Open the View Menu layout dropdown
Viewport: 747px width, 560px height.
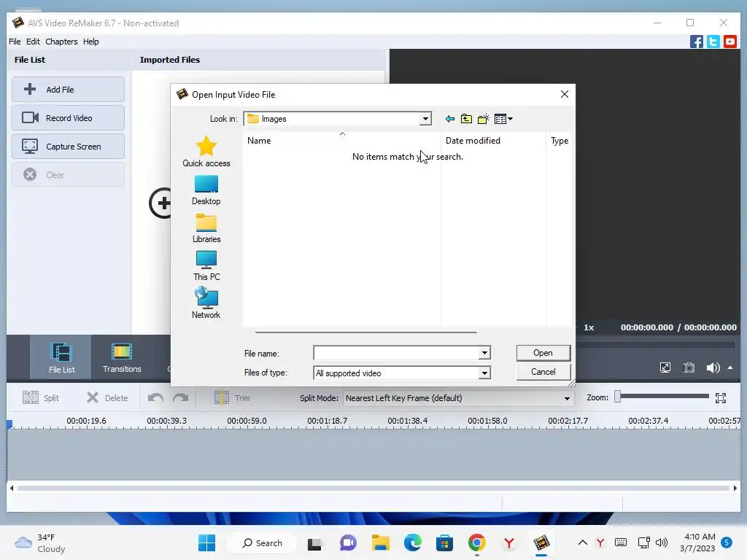pos(503,119)
